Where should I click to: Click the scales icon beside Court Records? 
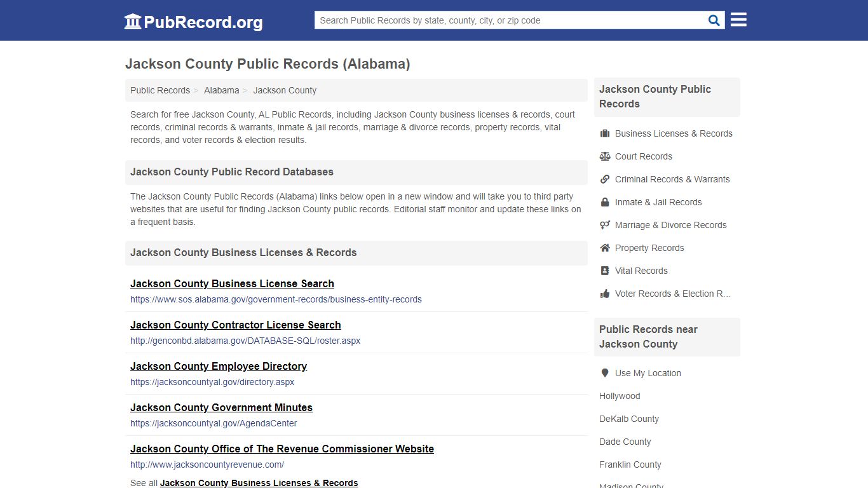click(605, 156)
